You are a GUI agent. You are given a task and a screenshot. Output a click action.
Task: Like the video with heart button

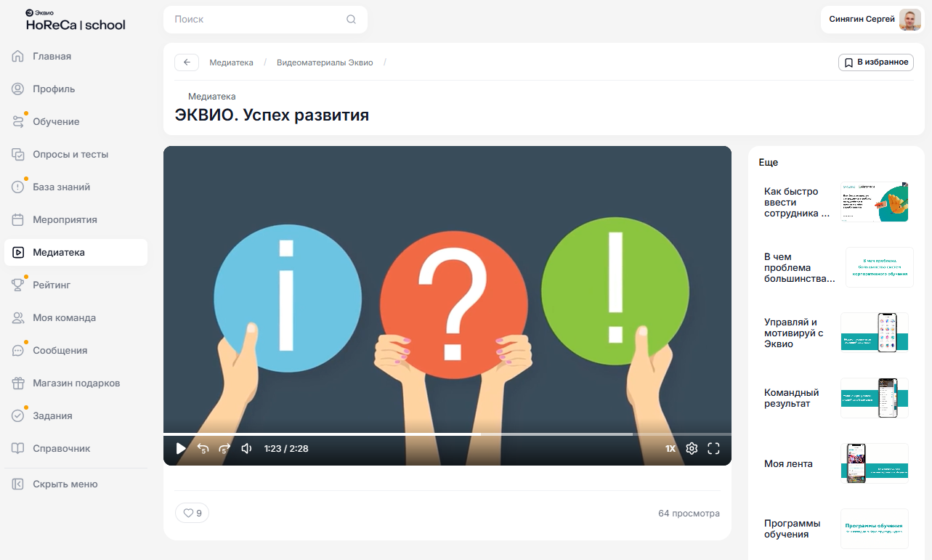pyautogui.click(x=192, y=513)
